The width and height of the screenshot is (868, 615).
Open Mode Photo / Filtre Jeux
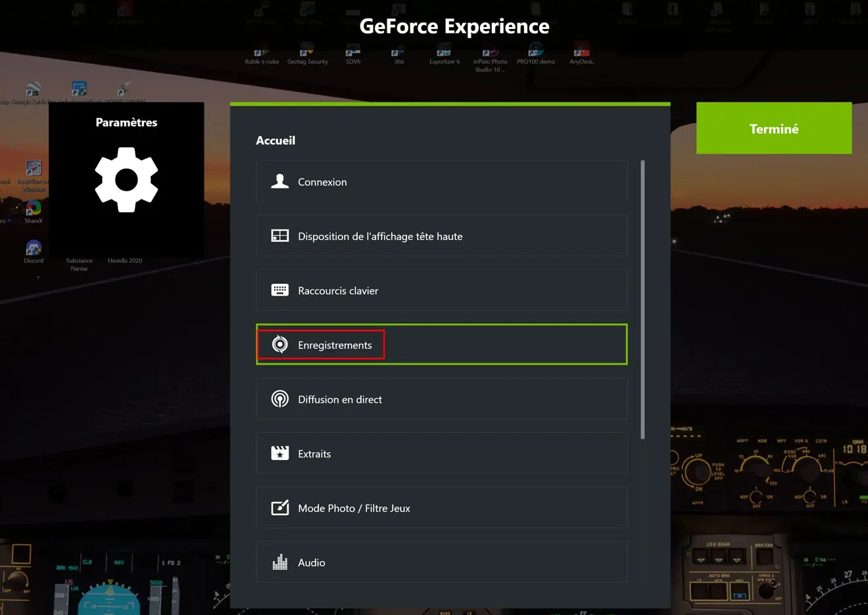coord(442,508)
